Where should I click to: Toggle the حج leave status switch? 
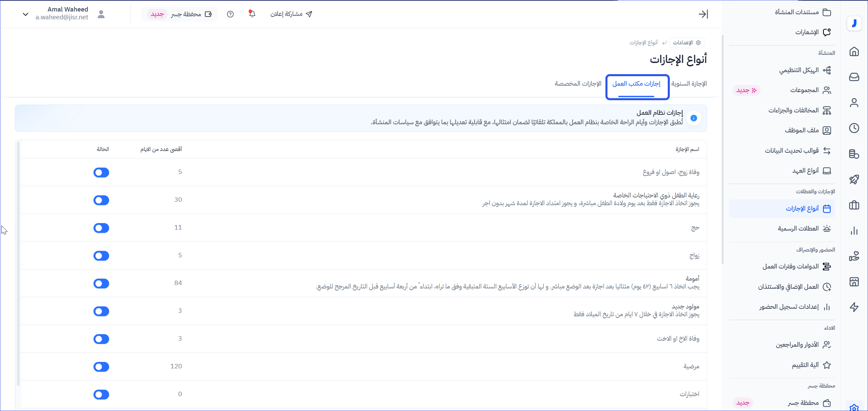[x=101, y=228]
